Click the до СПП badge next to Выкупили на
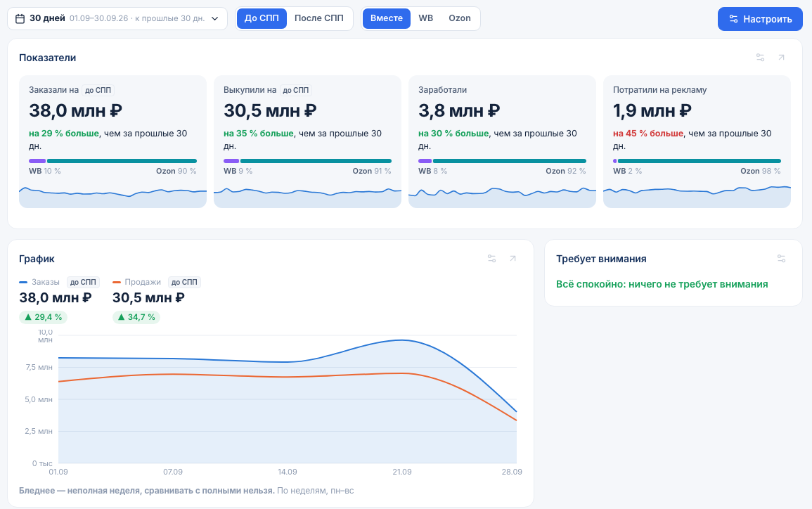 click(296, 90)
